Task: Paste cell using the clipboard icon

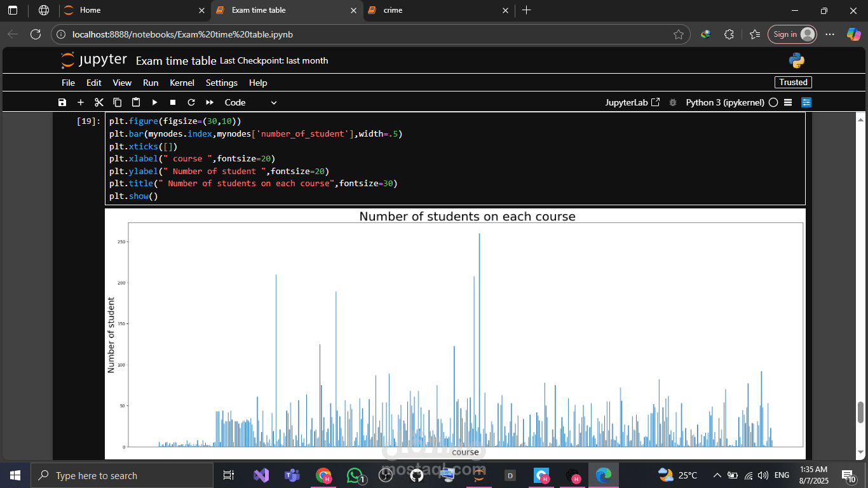Action: (135, 102)
